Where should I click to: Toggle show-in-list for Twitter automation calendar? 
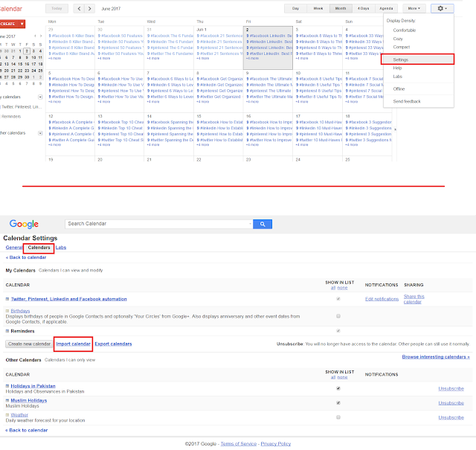[x=338, y=299]
